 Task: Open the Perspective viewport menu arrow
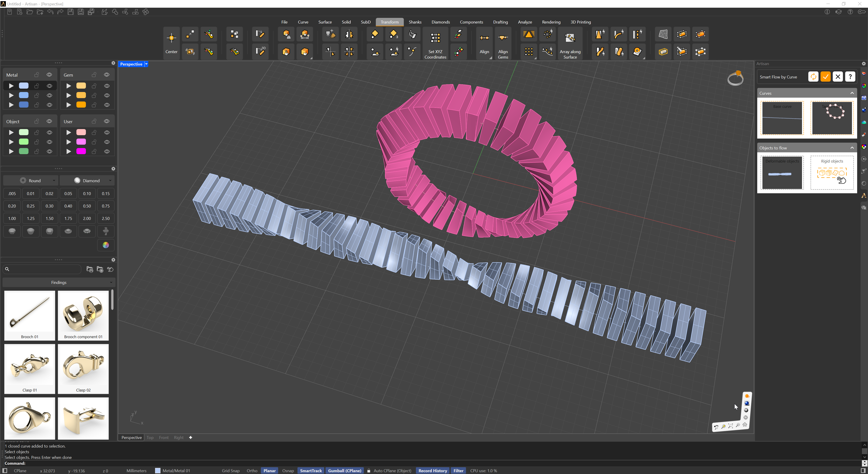(146, 64)
